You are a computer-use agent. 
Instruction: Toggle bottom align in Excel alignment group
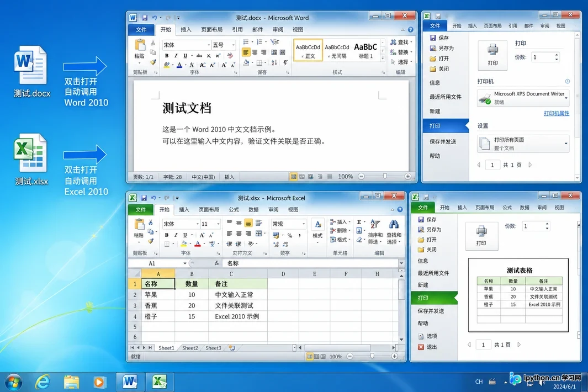coord(248,223)
